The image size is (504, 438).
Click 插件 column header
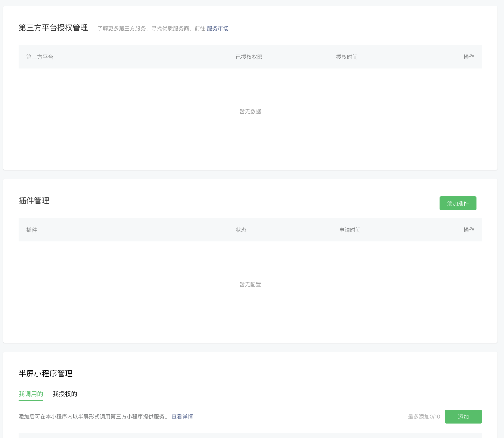point(32,230)
